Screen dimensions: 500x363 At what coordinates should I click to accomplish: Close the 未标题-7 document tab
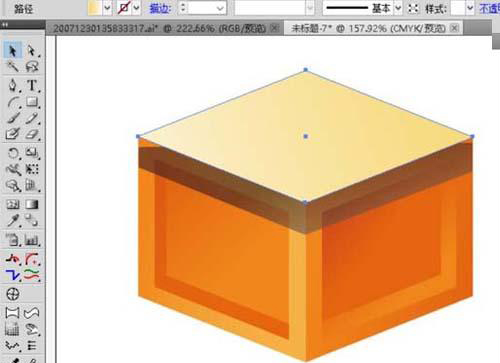[x=454, y=28]
